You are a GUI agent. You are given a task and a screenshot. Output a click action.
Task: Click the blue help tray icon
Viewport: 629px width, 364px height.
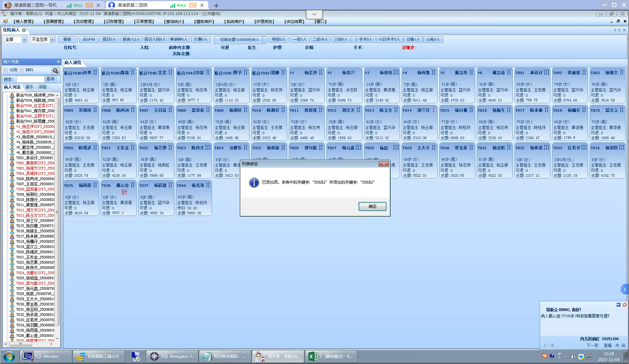552,356
